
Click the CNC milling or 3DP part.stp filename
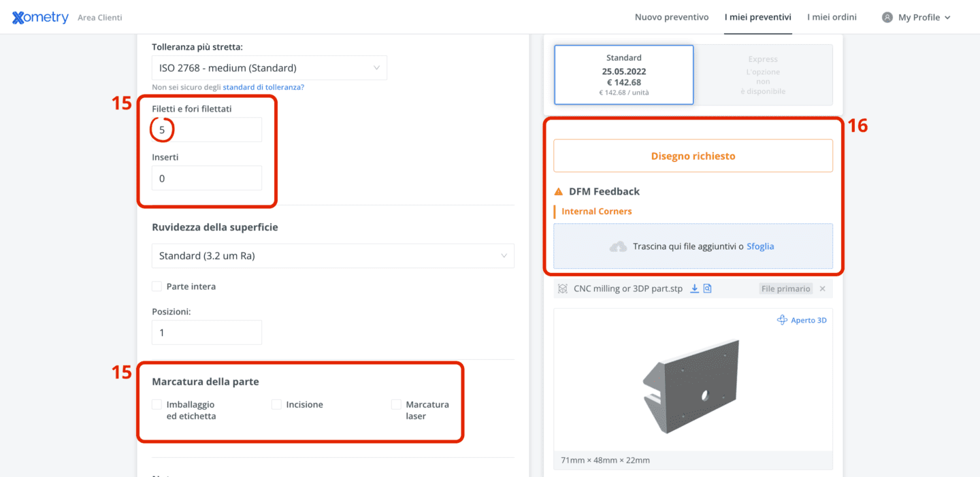pos(628,289)
